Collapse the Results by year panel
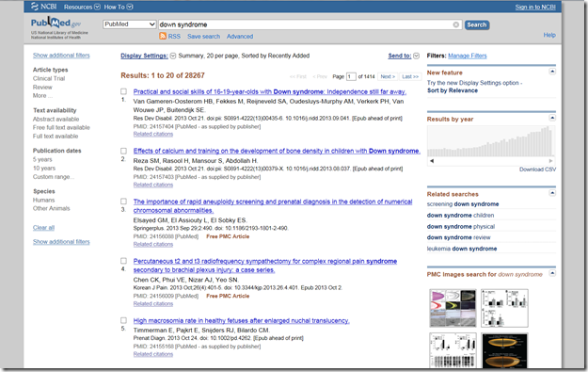The image size is (588, 372). pyautogui.click(x=552, y=118)
